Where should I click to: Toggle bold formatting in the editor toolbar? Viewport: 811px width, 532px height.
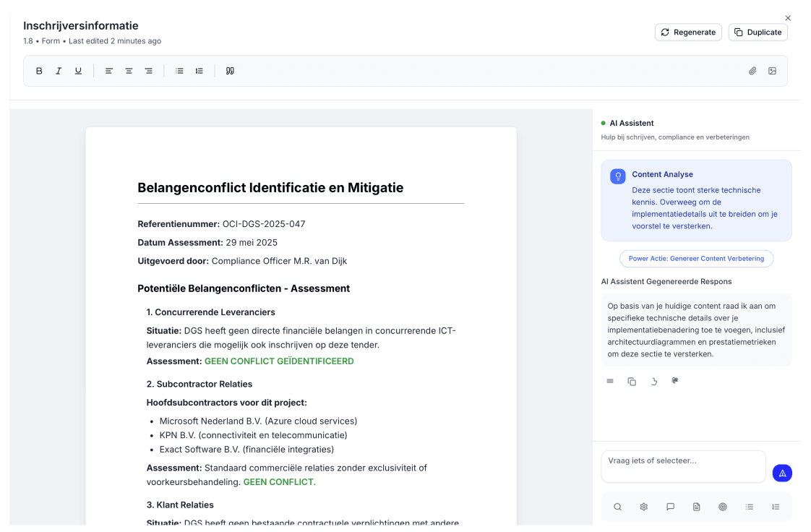(39, 71)
